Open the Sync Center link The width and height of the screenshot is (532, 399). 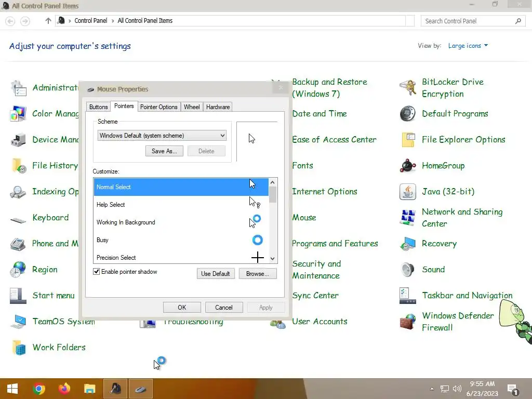coord(315,296)
